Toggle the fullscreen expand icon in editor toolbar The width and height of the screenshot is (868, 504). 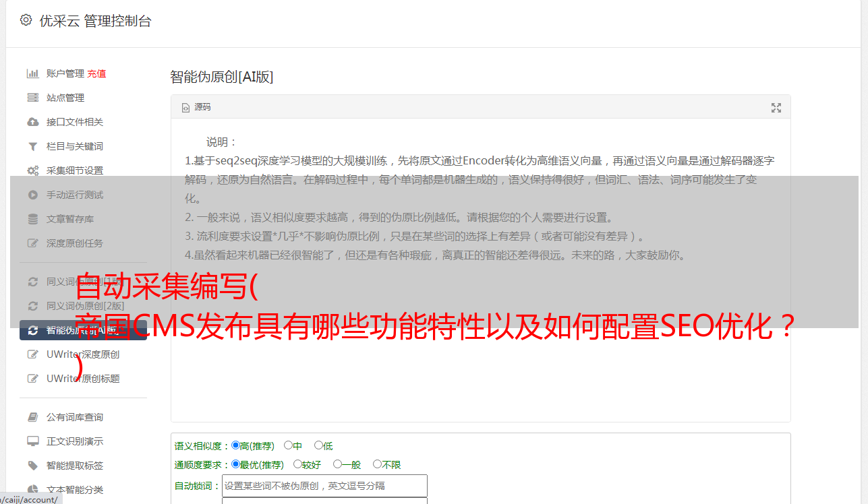(x=776, y=107)
